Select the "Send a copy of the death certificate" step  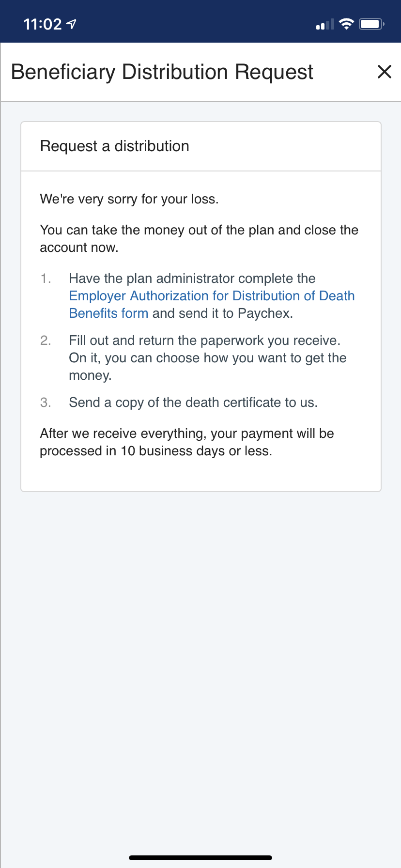(193, 403)
